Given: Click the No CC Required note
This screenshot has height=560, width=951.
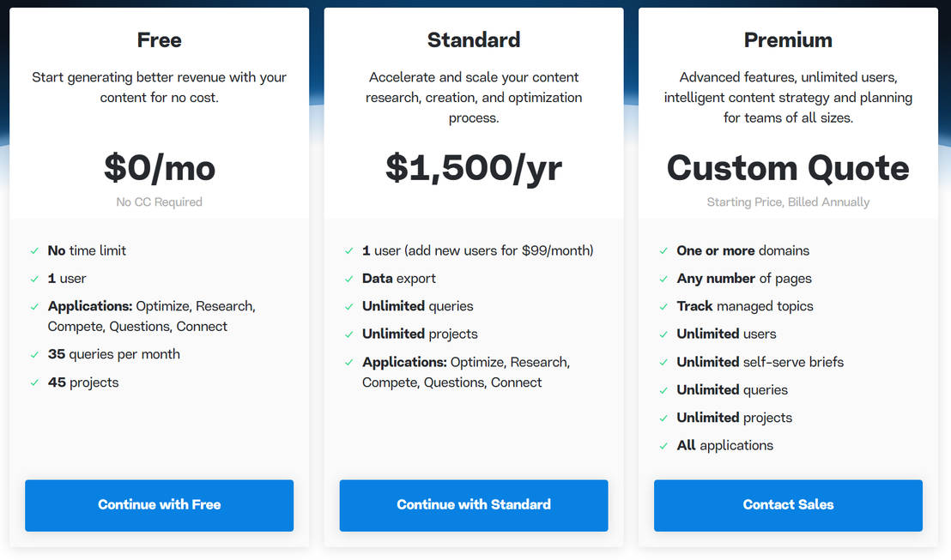Looking at the screenshot, I should coord(160,202).
